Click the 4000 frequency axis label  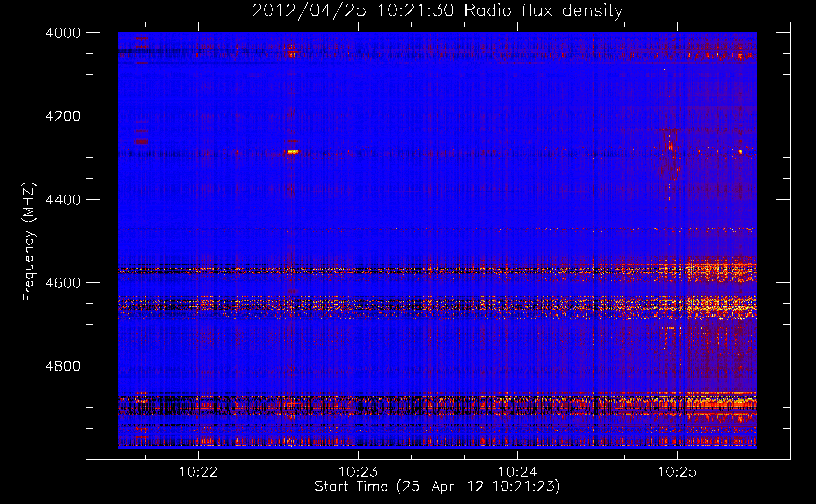pyautogui.click(x=63, y=33)
